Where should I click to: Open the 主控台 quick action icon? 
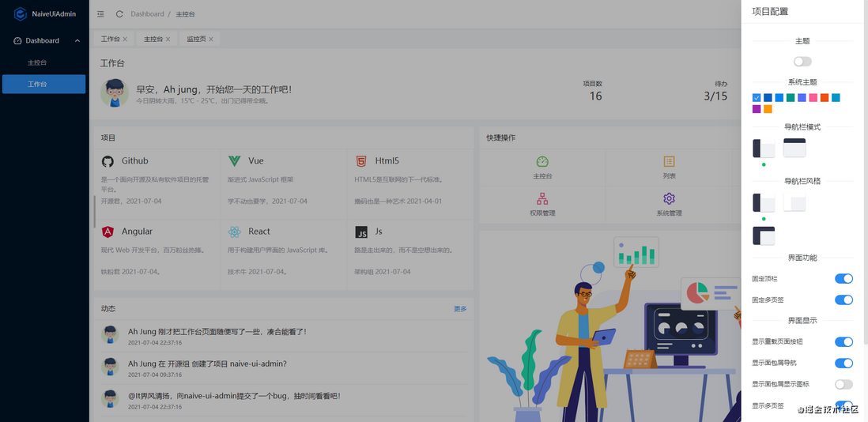[542, 161]
